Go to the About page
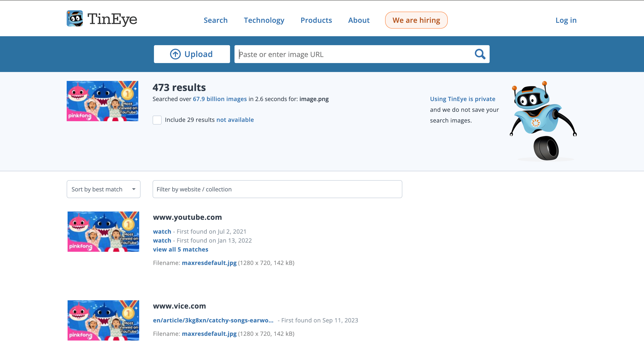The image size is (644, 364). point(358,20)
